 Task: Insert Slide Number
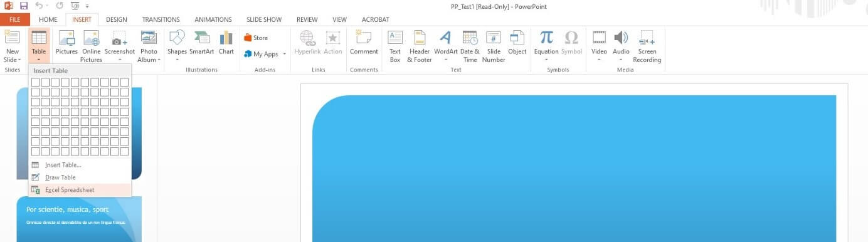coord(494,46)
